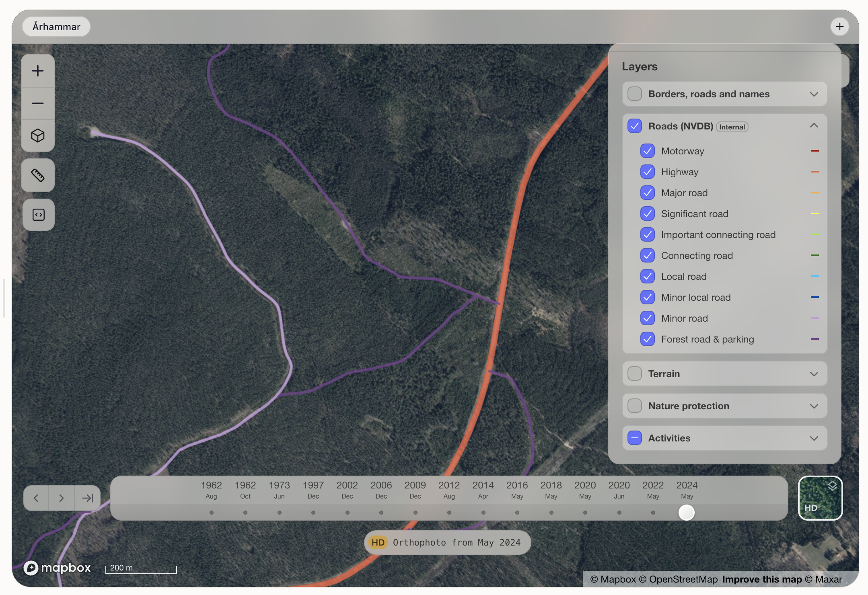Click the Improve this map link
This screenshot has height=595, width=868.
pos(762,579)
